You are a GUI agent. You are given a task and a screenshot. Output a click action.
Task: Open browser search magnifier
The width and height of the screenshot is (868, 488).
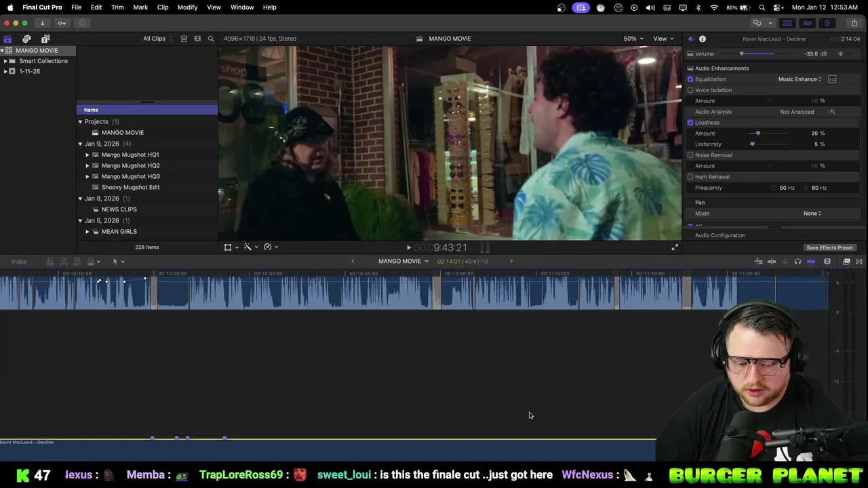211,39
